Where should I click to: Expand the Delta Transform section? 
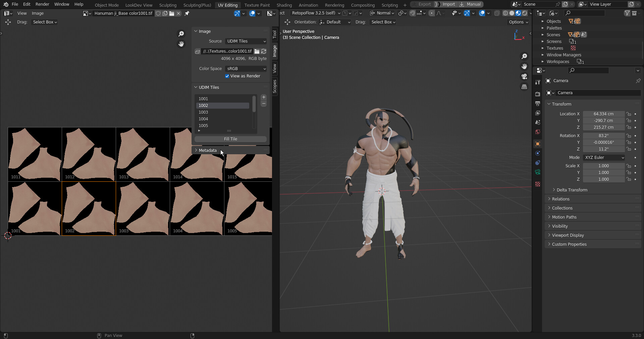pos(572,190)
